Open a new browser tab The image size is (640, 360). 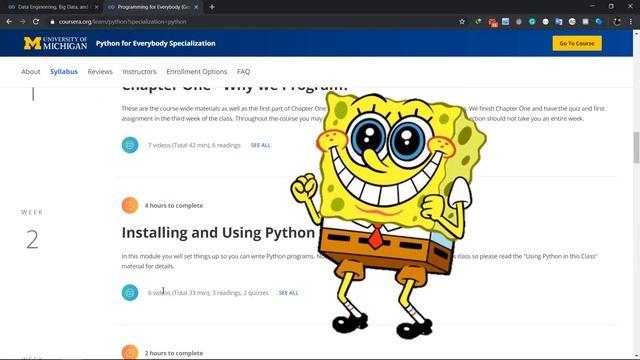pyautogui.click(x=212, y=7)
